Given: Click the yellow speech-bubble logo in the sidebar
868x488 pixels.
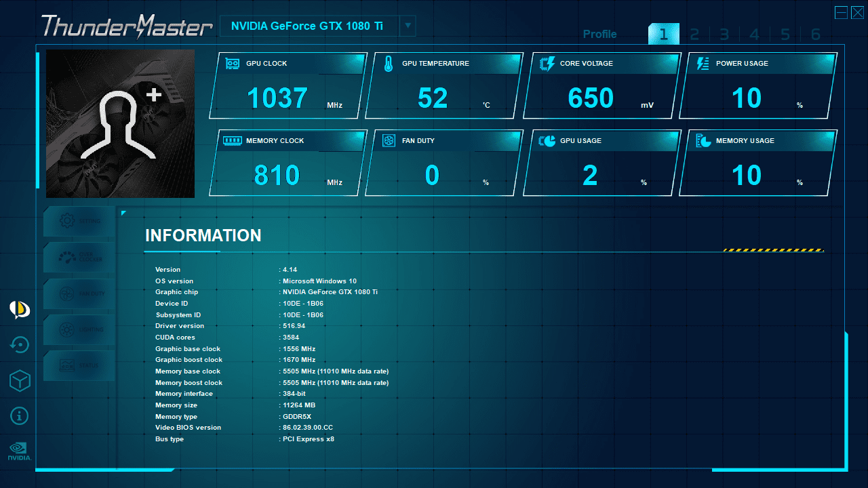Looking at the screenshot, I should [x=20, y=310].
